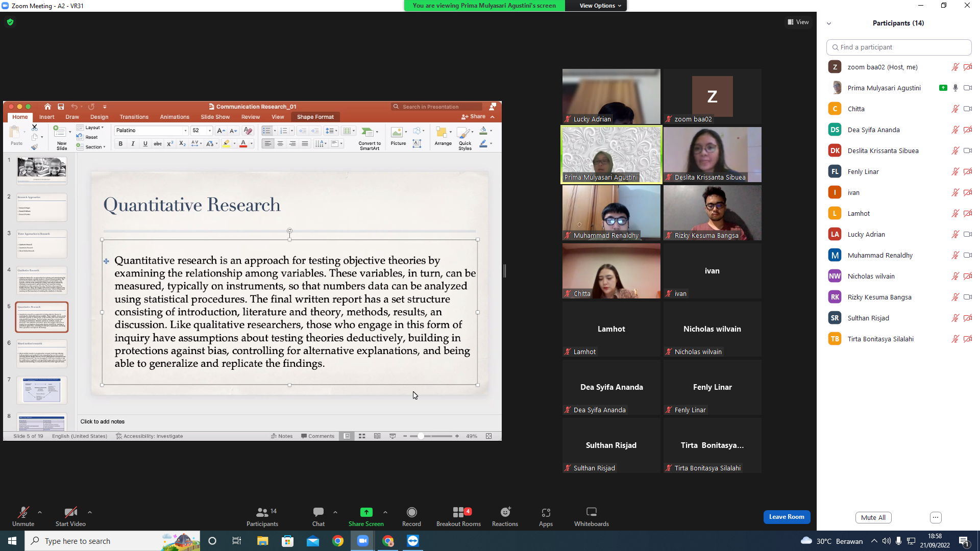980x551 pixels.
Task: Toggle mute for Chitta in participants list
Action: pyautogui.click(x=955, y=109)
